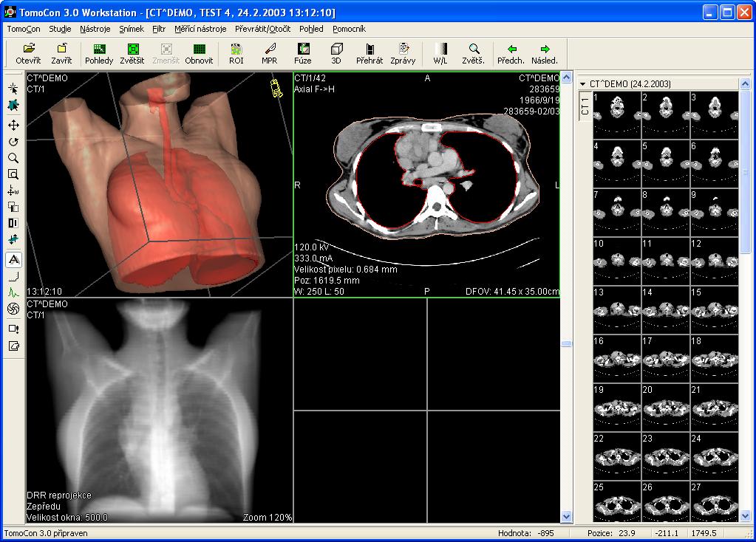Select the Zvětš. magnifier toolbar tool
This screenshot has height=542, width=756.
tap(474, 53)
